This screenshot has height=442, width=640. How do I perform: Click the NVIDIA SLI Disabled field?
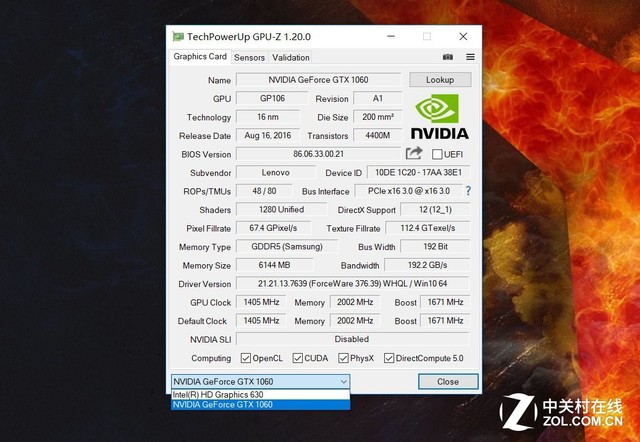(x=353, y=339)
